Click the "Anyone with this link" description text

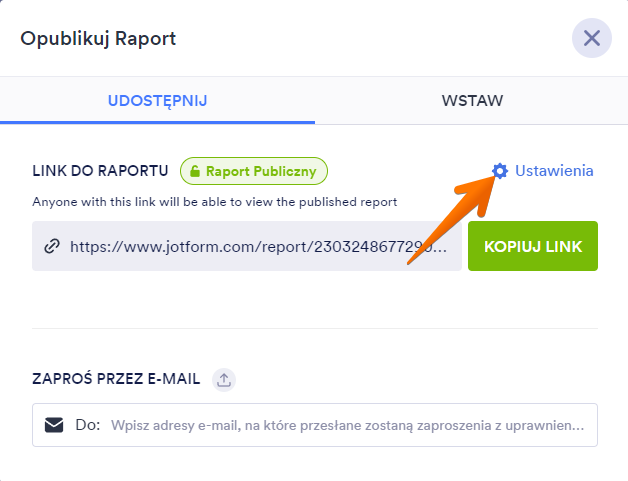tap(215, 201)
